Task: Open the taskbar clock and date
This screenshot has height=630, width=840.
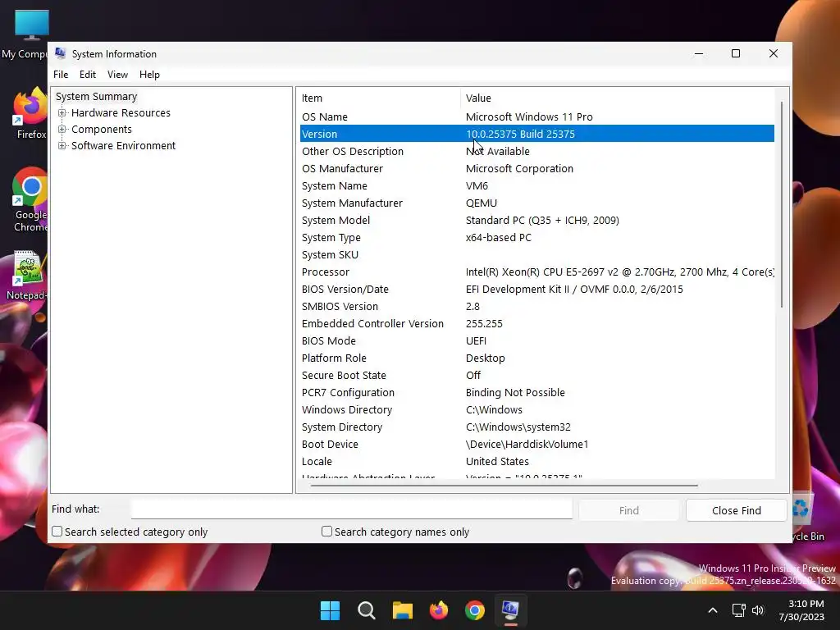Action: 801,610
